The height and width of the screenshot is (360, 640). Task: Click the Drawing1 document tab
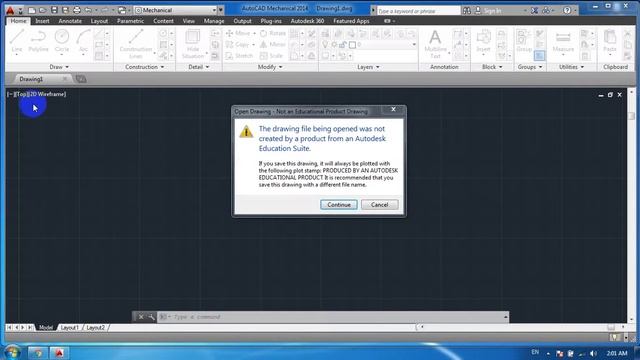pyautogui.click(x=31, y=79)
